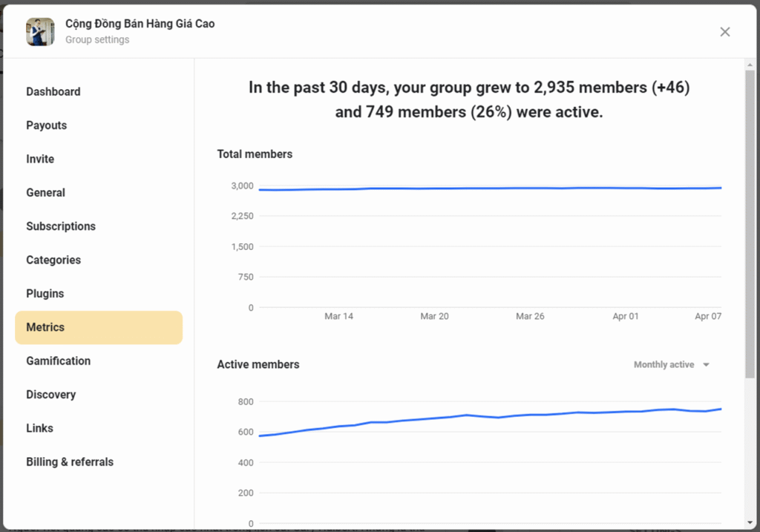The height and width of the screenshot is (532, 760).
Task: Click the 1,500 axis value
Action: 243,246
